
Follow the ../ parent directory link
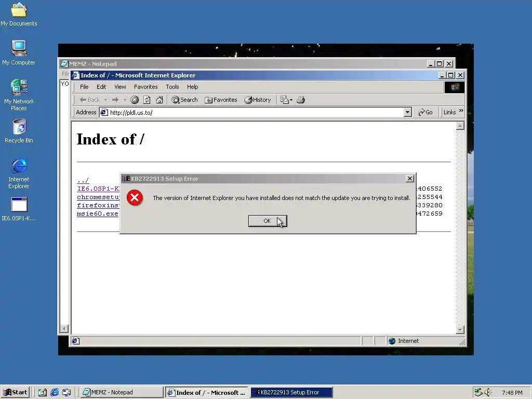(83, 180)
